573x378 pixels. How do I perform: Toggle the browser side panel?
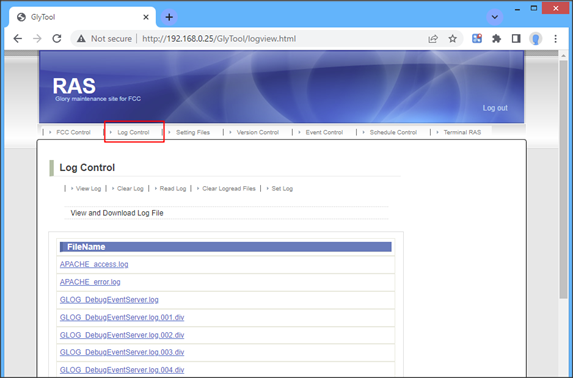tap(516, 38)
